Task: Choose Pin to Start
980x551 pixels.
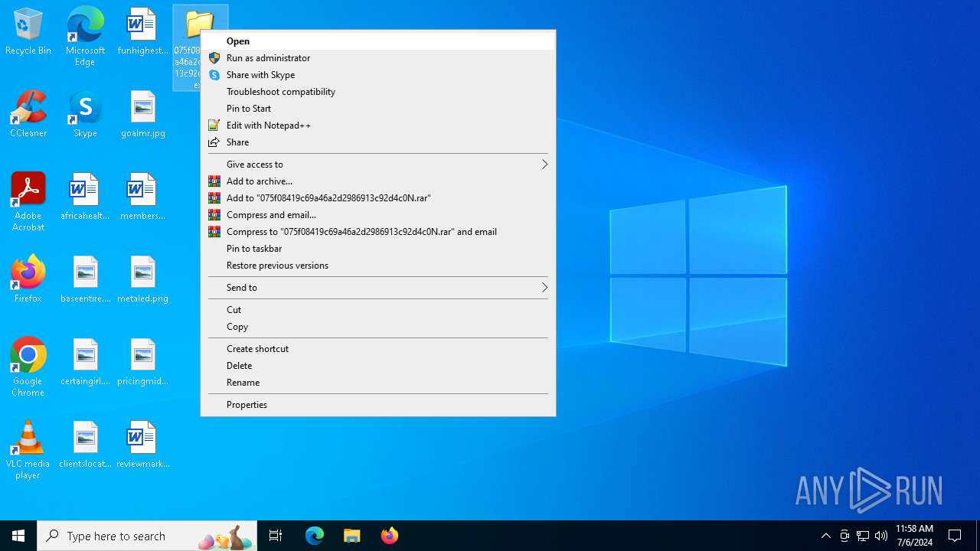Action: [x=378, y=109]
